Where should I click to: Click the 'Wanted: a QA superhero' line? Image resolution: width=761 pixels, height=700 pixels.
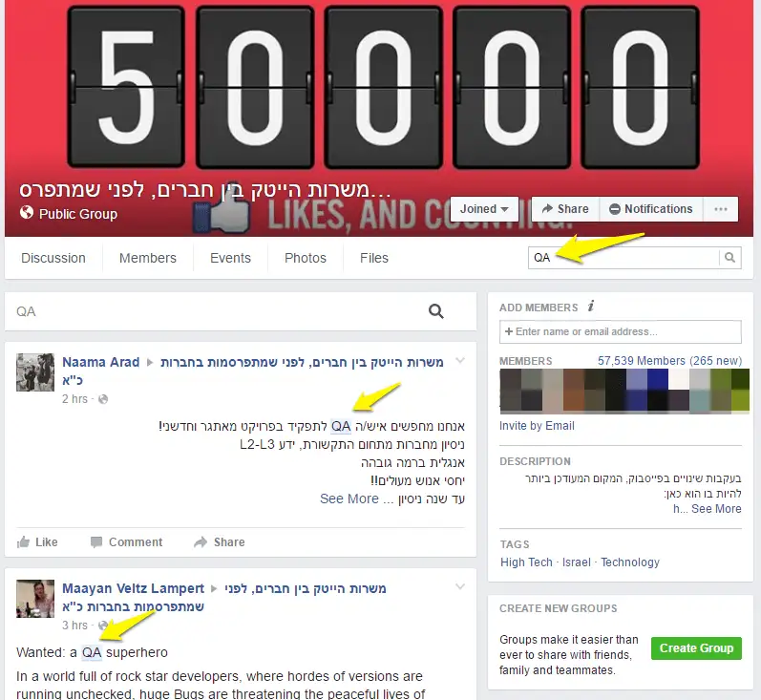(x=92, y=652)
